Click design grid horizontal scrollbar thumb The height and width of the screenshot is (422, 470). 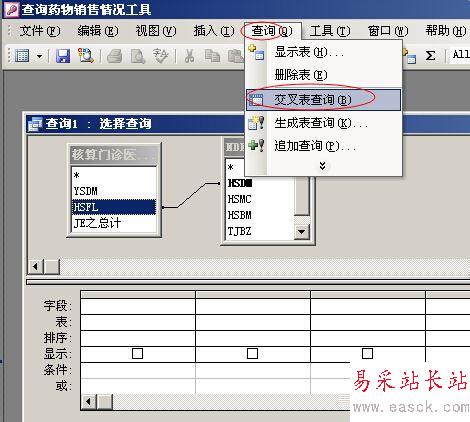(105, 402)
